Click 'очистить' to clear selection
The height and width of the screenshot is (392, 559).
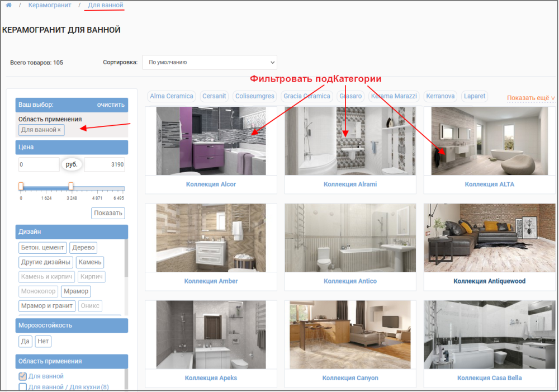(x=111, y=105)
